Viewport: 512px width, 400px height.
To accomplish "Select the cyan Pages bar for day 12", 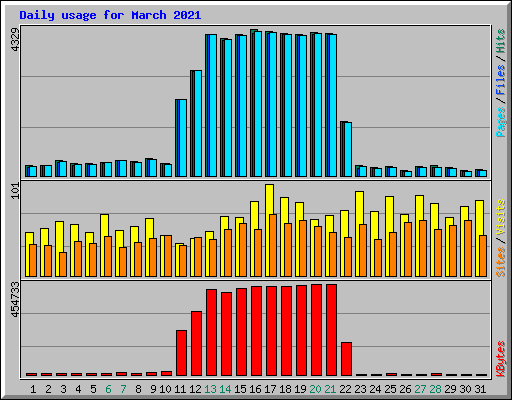I will (x=198, y=124).
